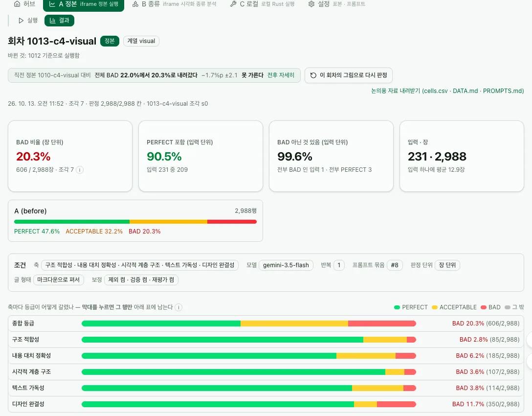
Task: Click the yellow segment of 종합 등급 bar
Action: click(294, 324)
